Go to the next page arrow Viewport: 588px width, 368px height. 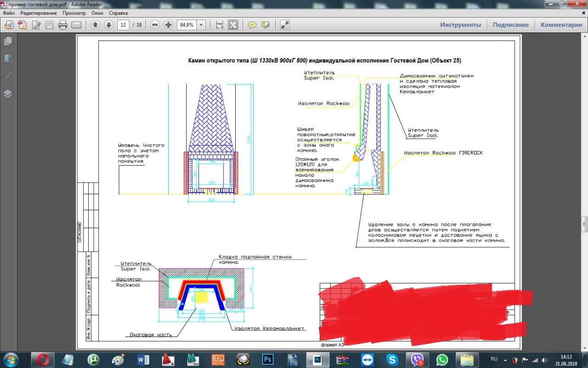tap(109, 25)
